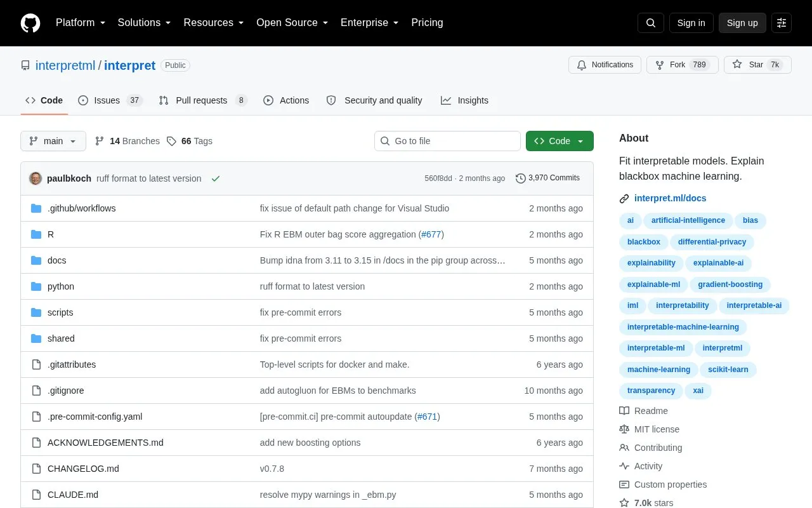Open the repository Activity link
Viewport: 812px width, 508px height.
click(x=641, y=466)
